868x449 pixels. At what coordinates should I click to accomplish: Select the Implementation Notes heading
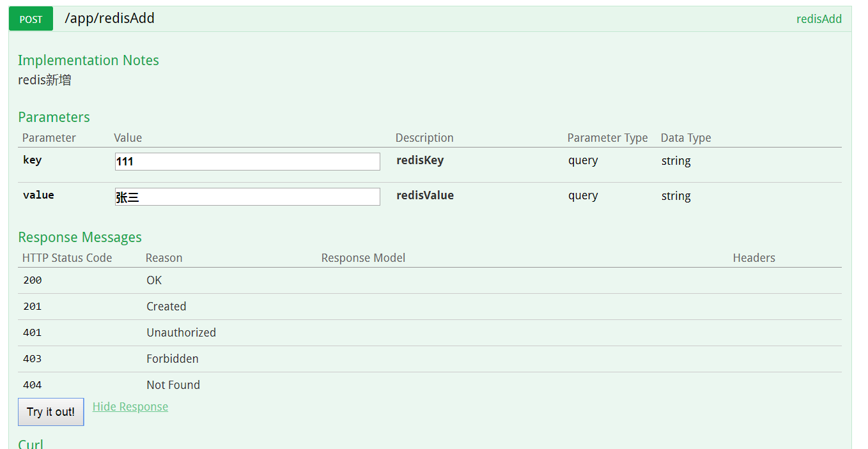(88, 61)
